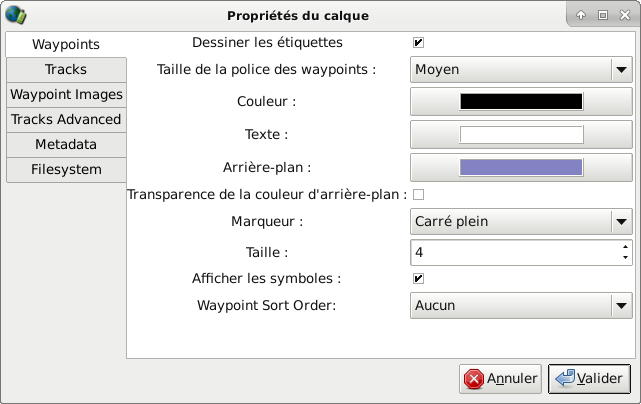Toggle Afficher les symboles checkbox
641x404 pixels.
[418, 278]
